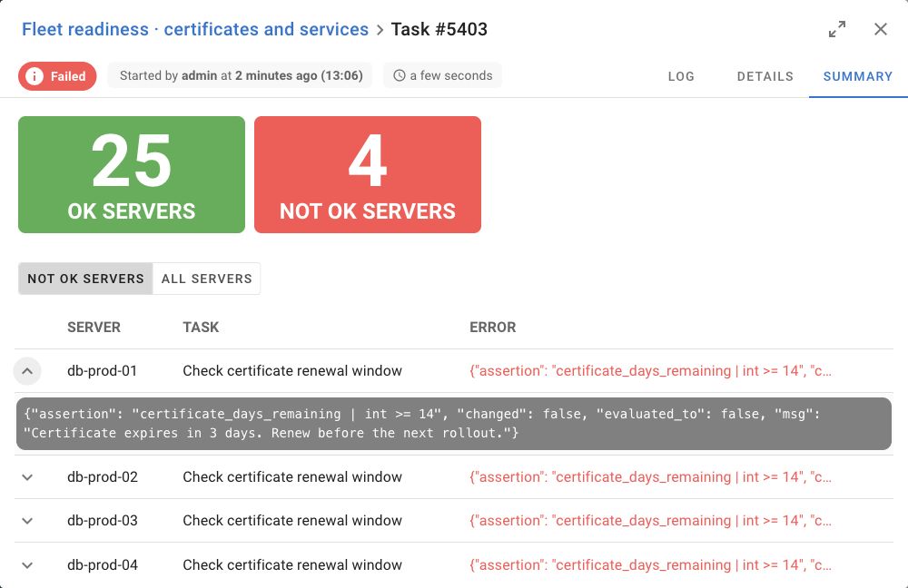Open the DETAILS tab
Image resolution: width=908 pixels, height=588 pixels.
tap(765, 76)
